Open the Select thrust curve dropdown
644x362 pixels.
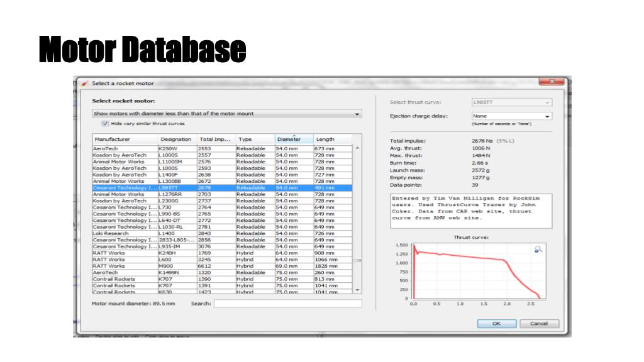pyautogui.click(x=511, y=102)
